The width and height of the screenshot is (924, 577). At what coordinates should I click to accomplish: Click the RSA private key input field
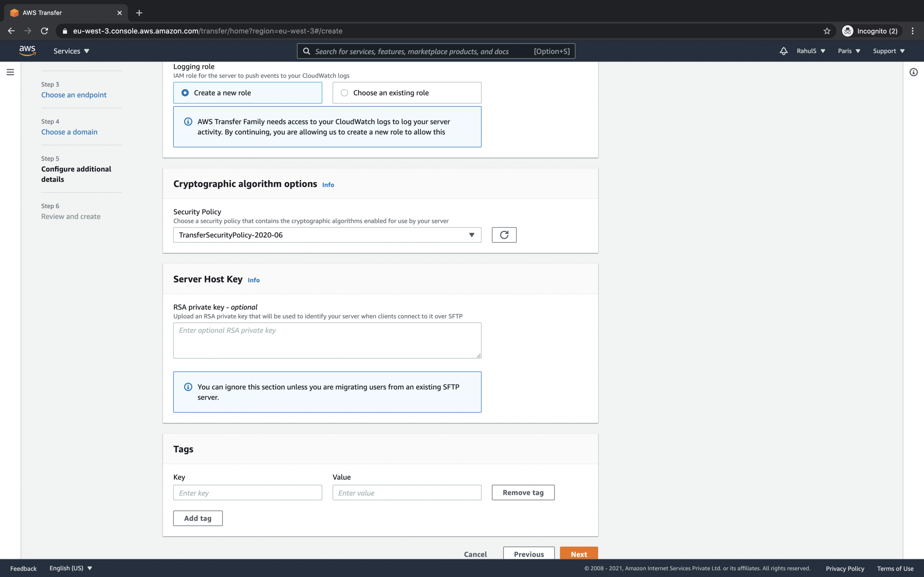[x=327, y=341]
